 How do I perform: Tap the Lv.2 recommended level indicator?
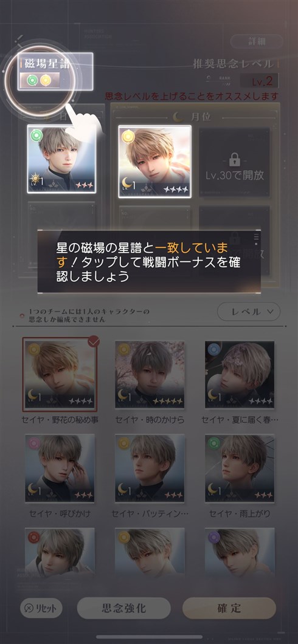259,80
